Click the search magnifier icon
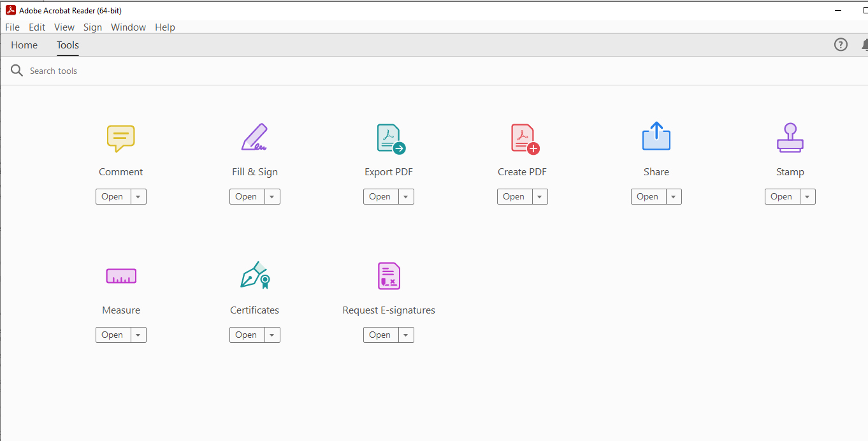Image resolution: width=868 pixels, height=441 pixels. coord(17,70)
